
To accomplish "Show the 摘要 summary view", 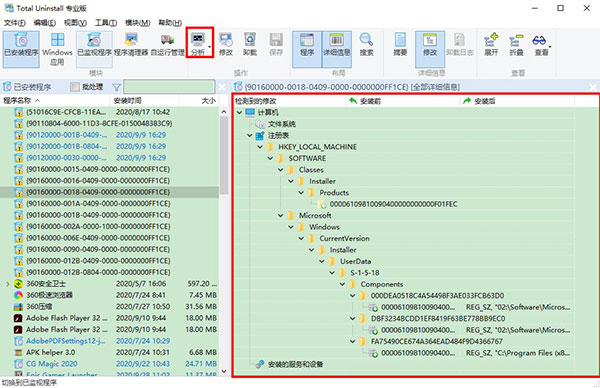I will click(400, 44).
